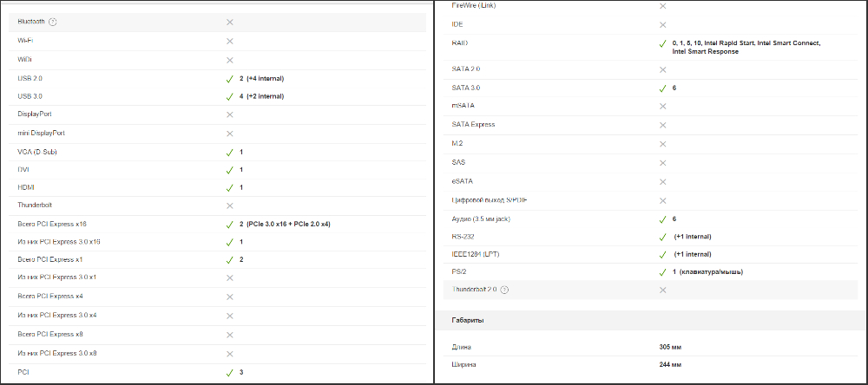Click the help question mark beside Bluetooth
The image size is (868, 385).
pyautogui.click(x=53, y=23)
